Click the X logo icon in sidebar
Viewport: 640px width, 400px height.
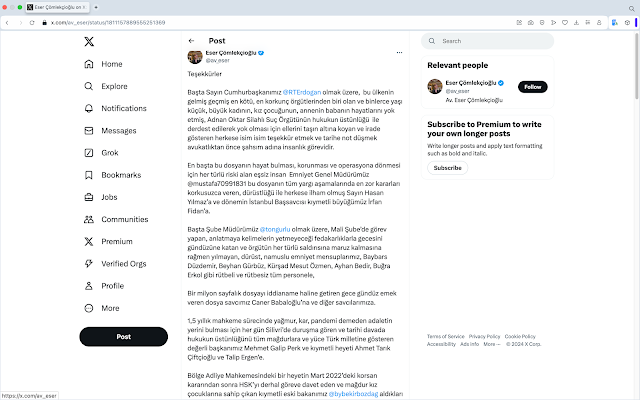pos(89,41)
